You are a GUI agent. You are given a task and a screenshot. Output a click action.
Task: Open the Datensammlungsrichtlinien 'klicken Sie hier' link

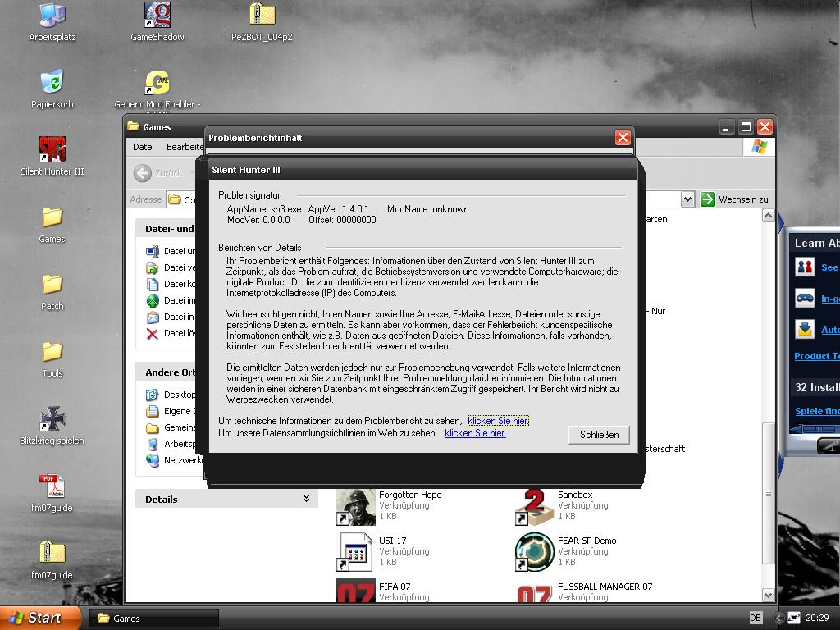(x=475, y=433)
